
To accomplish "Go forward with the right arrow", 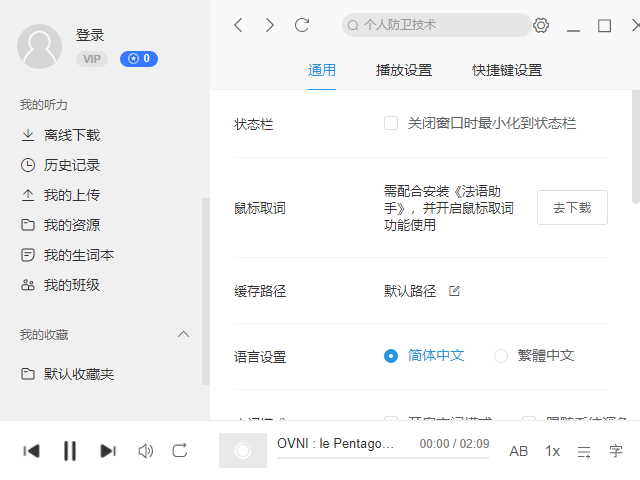I will point(270,25).
